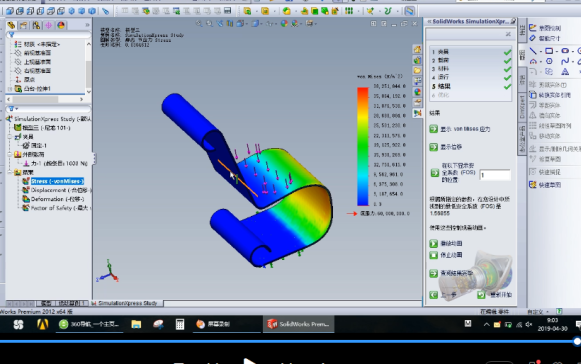Viewport: 581px width, 364px height.
Task: Click the Edit Appearance color ball icon
Action: (284, 24)
